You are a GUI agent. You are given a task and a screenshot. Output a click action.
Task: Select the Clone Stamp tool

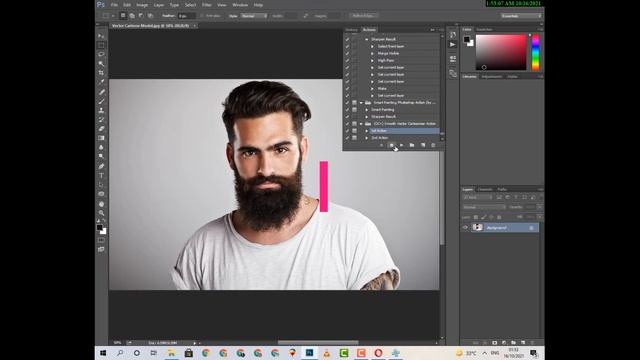(x=101, y=111)
